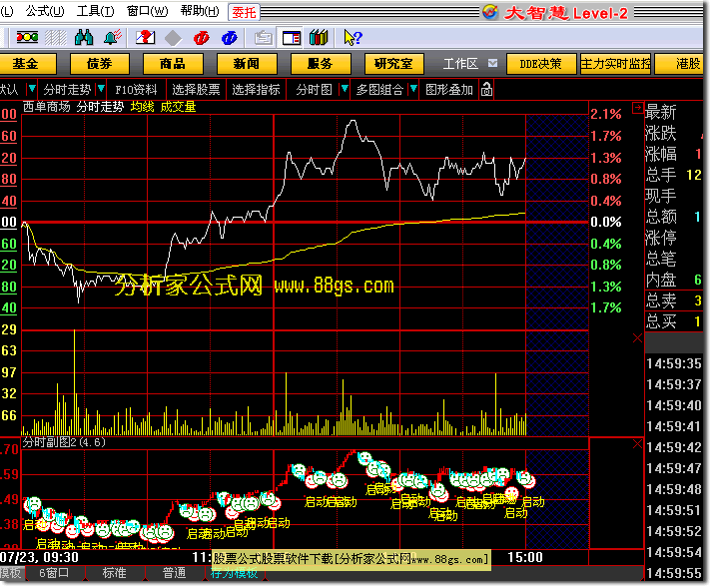Click the 商品 button
Screen dimensions: 713x588
point(173,64)
